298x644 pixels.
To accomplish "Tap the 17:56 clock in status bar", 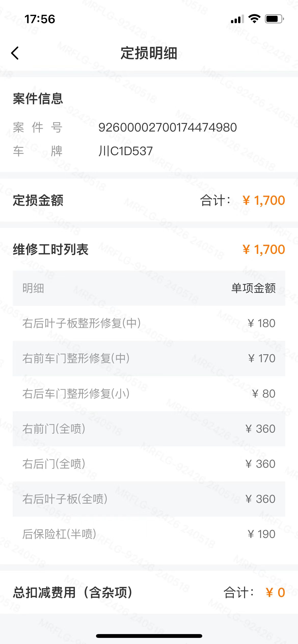I will click(x=40, y=19).
